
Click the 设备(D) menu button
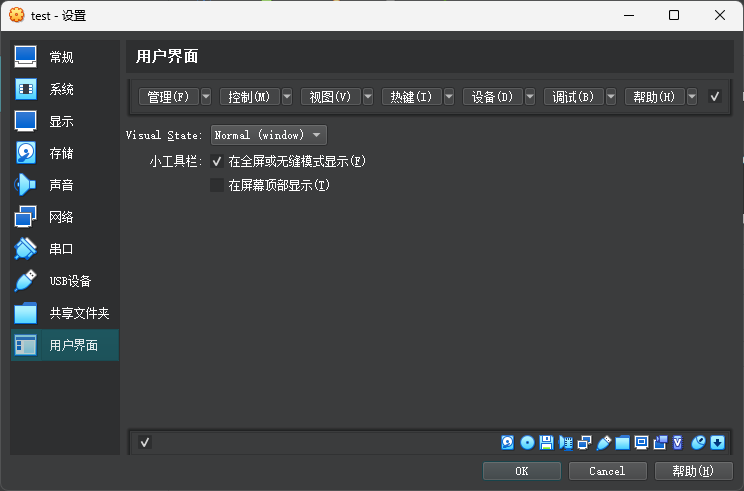click(x=491, y=97)
